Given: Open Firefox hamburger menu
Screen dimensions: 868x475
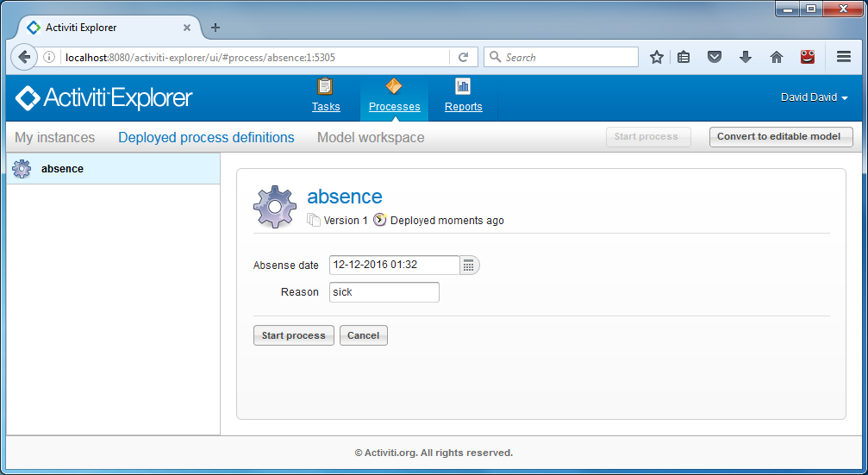Looking at the screenshot, I should tap(844, 57).
